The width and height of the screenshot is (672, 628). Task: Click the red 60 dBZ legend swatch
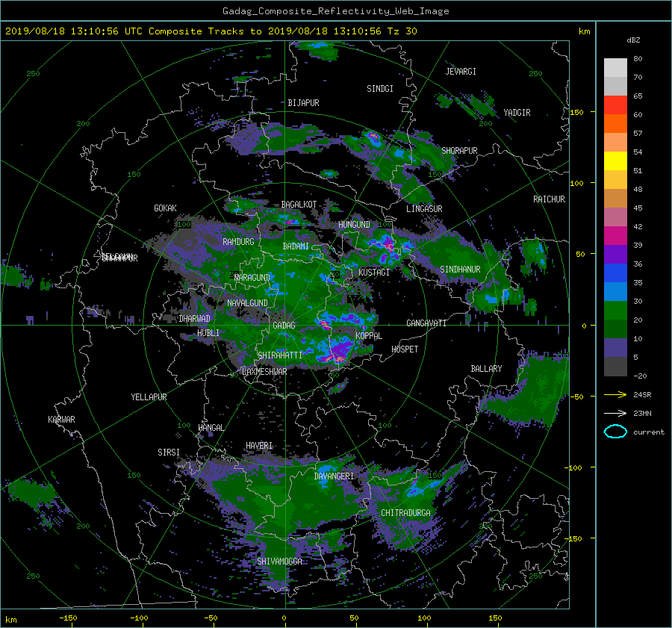click(x=615, y=105)
